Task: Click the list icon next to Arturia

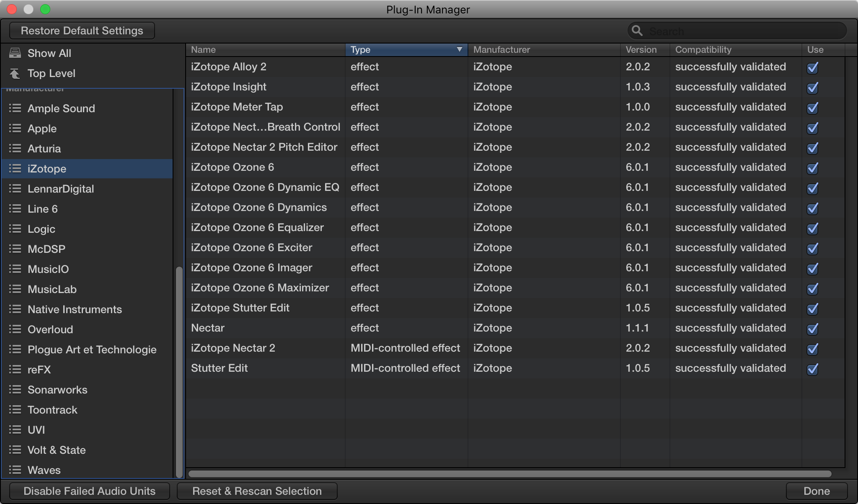Action: coord(15,148)
